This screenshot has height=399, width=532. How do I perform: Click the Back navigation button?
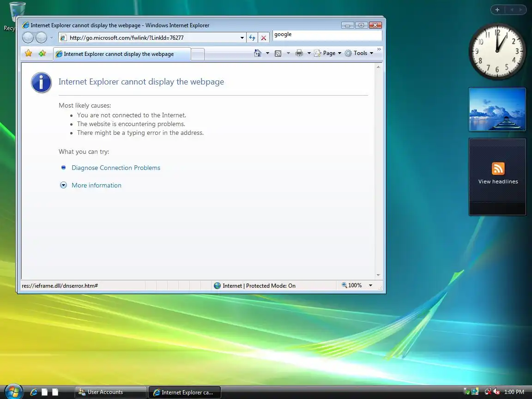28,37
